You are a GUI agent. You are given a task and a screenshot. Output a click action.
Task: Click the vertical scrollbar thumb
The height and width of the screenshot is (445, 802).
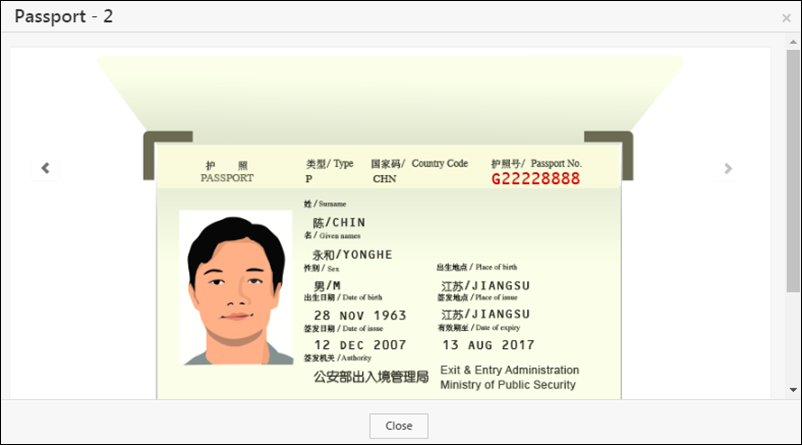point(793,171)
